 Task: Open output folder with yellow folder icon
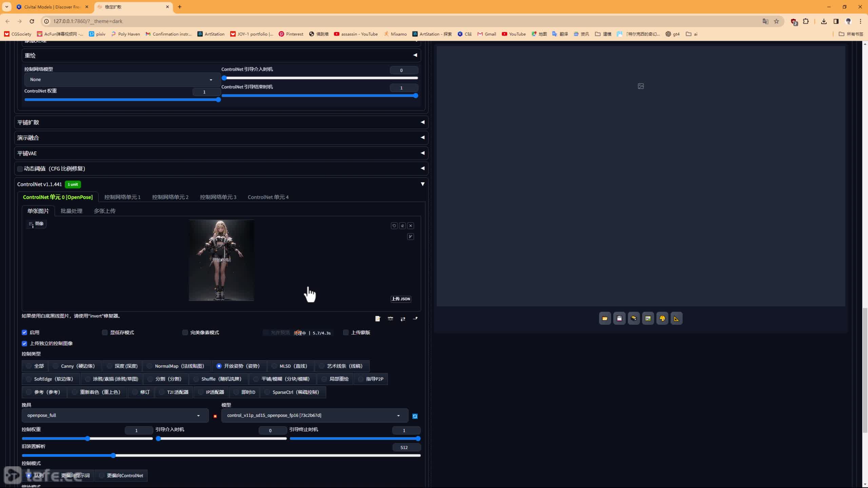tap(605, 319)
